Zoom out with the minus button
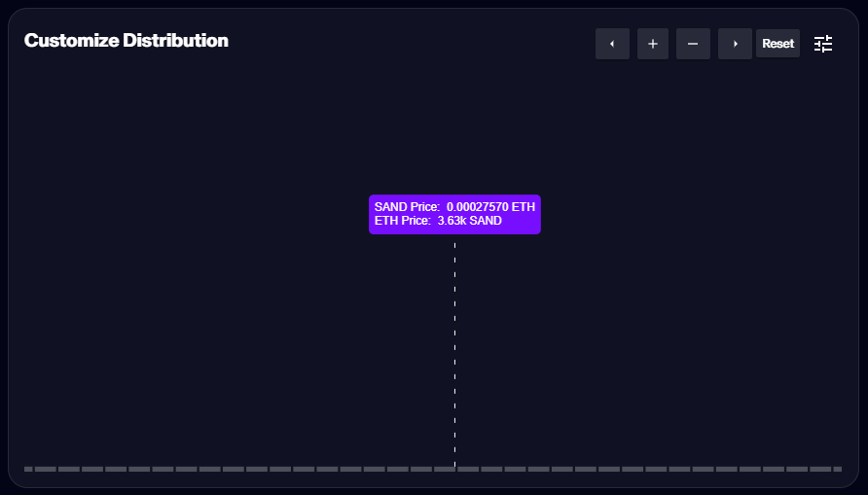The height and width of the screenshot is (495, 868). coord(693,44)
